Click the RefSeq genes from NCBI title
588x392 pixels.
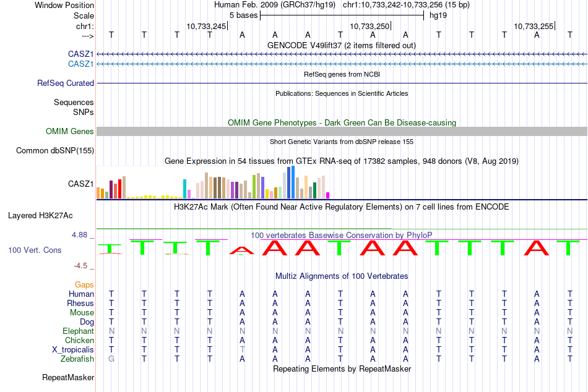(x=342, y=74)
